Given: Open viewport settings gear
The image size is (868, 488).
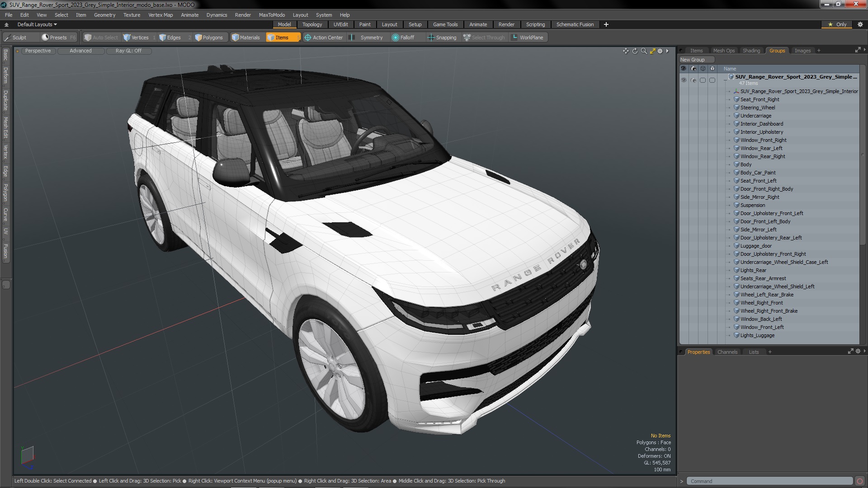Looking at the screenshot, I should [x=660, y=51].
